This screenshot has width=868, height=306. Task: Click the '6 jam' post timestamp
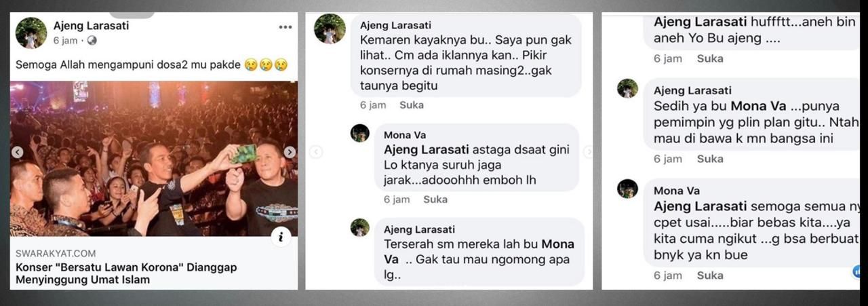(x=66, y=41)
